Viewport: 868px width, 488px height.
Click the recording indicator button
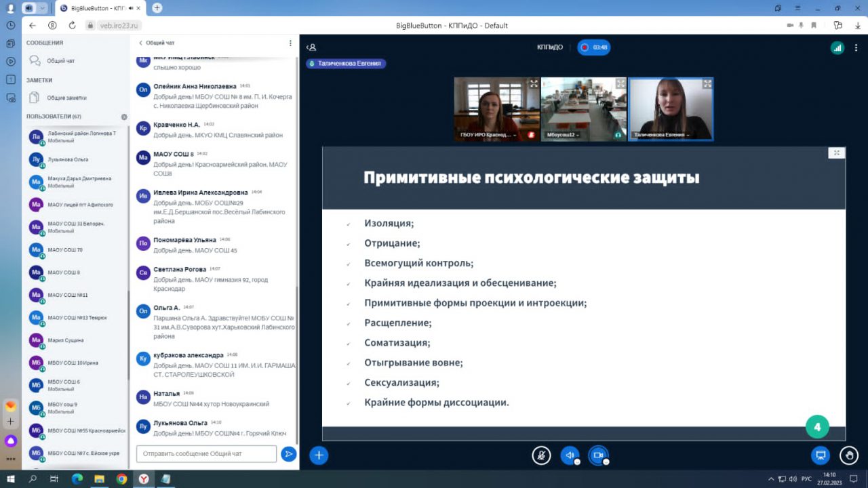point(593,47)
